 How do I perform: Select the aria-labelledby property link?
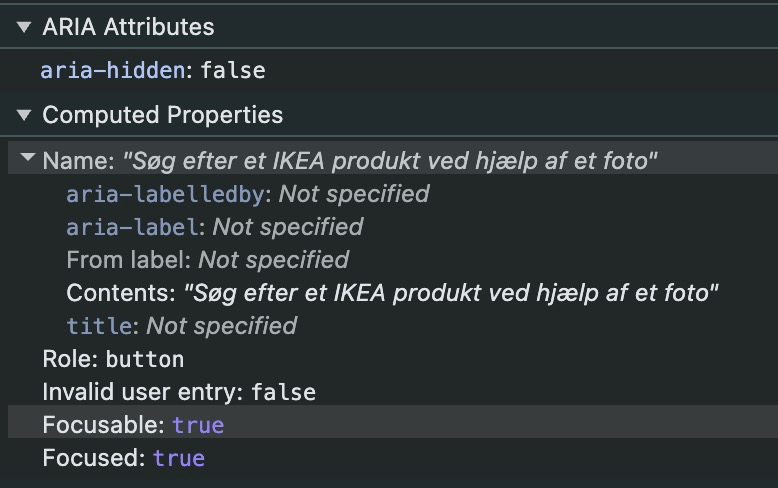[x=165, y=194]
